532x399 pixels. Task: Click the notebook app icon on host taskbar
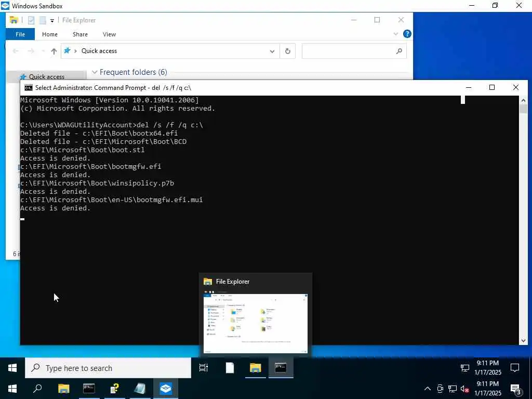140,389
